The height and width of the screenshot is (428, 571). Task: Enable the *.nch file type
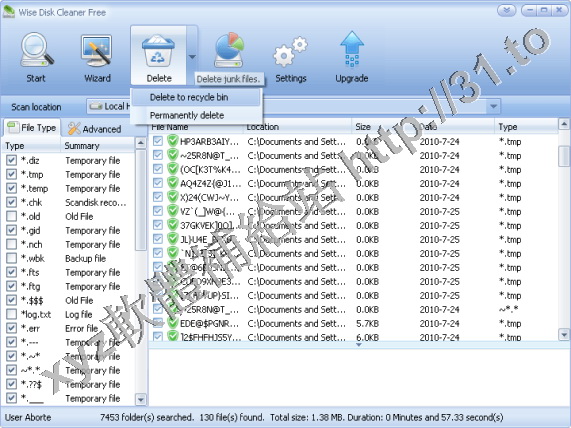(x=11, y=244)
